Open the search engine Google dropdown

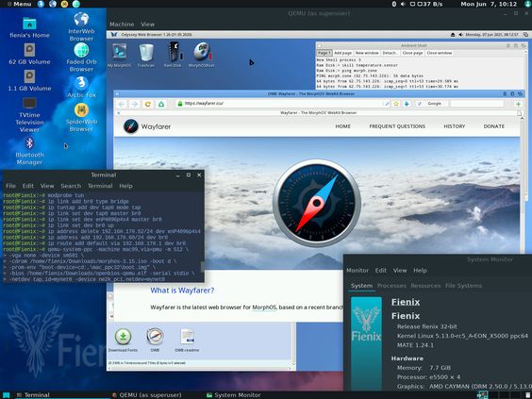(434, 104)
